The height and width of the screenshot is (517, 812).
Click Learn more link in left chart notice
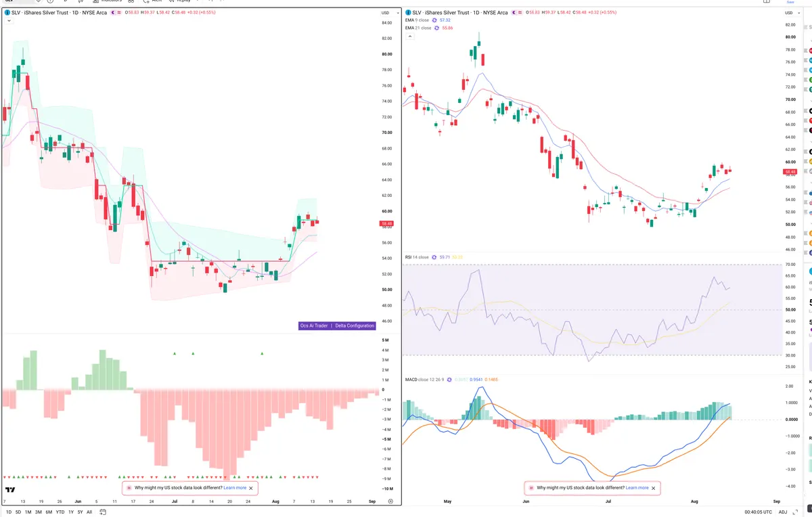click(235, 488)
